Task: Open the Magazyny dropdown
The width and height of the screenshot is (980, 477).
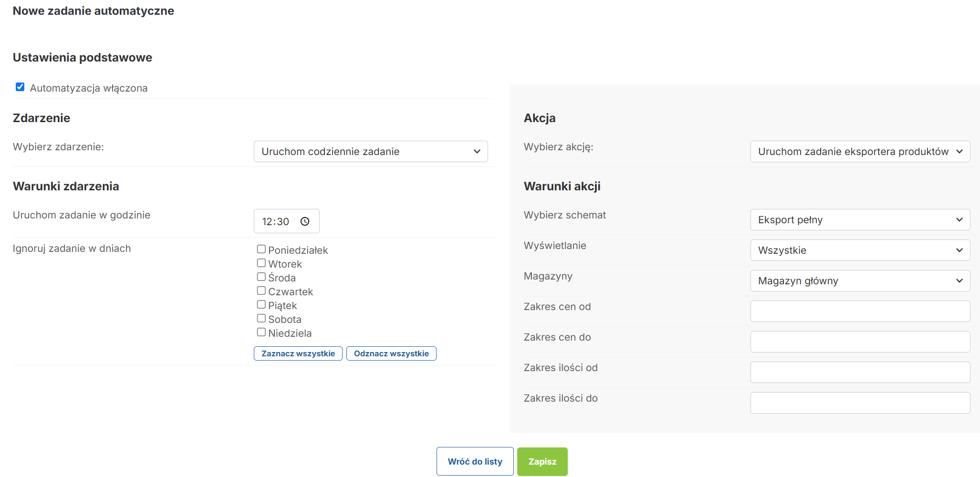Action: [x=860, y=281]
